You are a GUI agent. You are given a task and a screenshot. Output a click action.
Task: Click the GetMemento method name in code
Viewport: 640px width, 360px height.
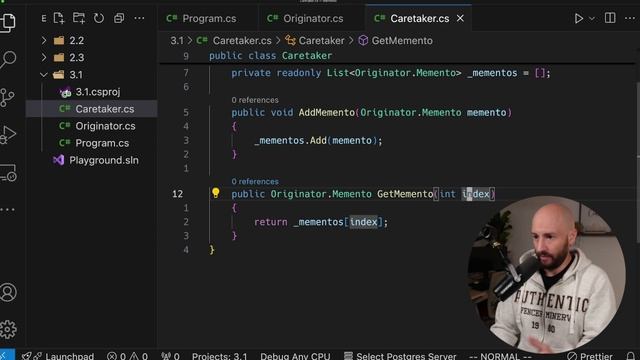405,194
